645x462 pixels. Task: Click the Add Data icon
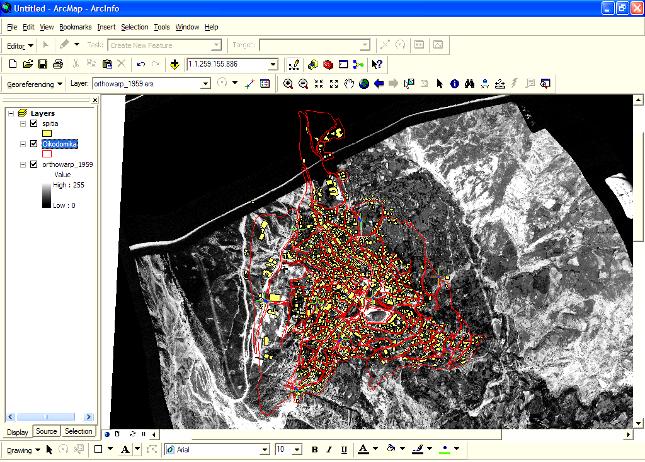(174, 64)
